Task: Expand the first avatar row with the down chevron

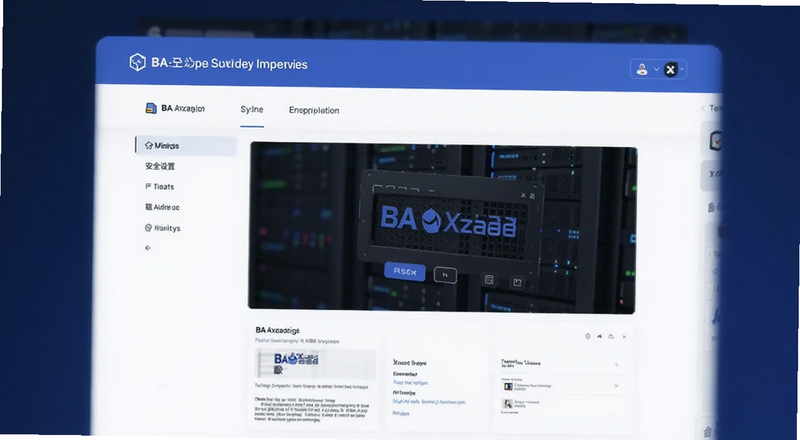Action: point(616,386)
